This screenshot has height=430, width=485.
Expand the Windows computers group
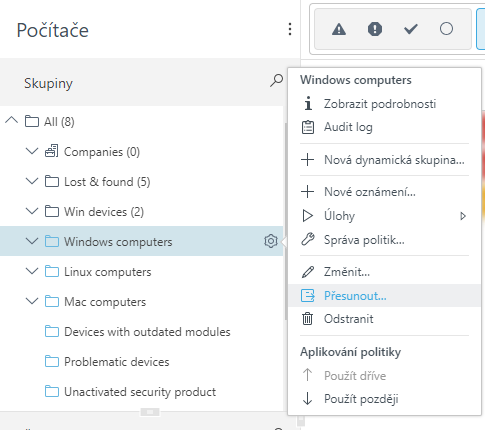[32, 241]
